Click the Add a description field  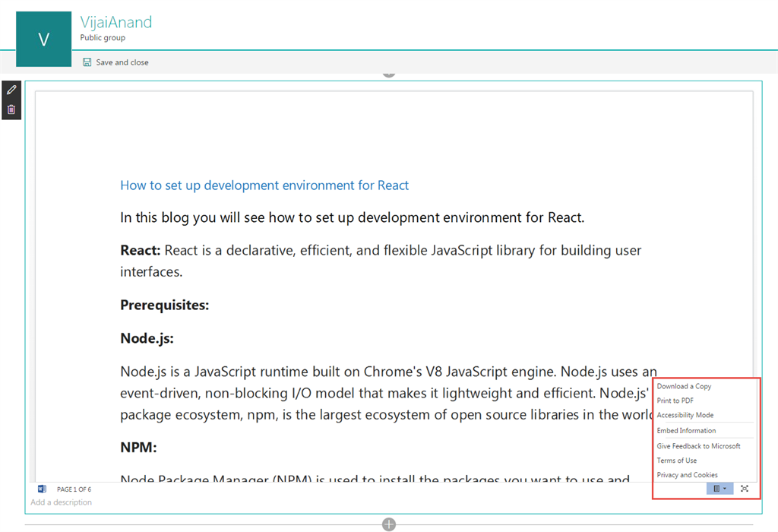(62, 502)
